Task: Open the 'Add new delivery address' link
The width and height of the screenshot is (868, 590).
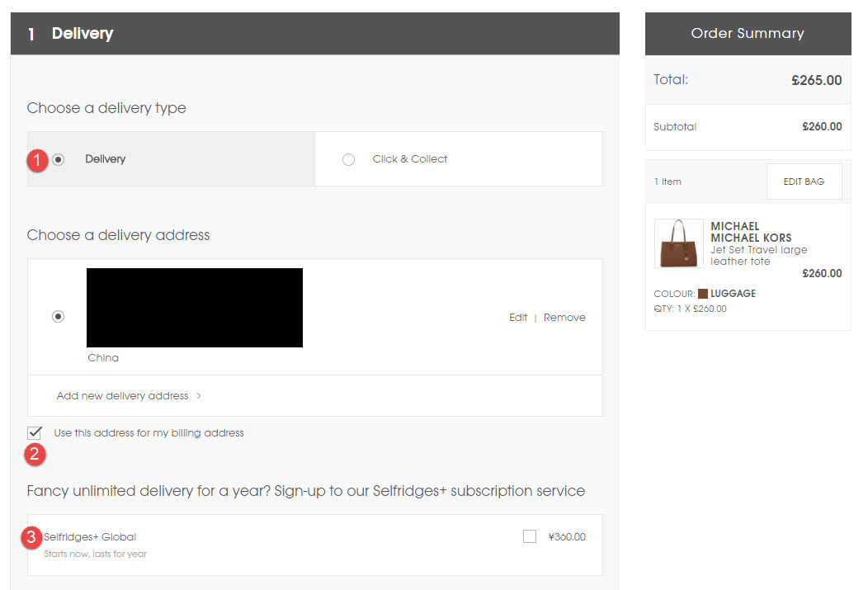Action: tap(122, 396)
